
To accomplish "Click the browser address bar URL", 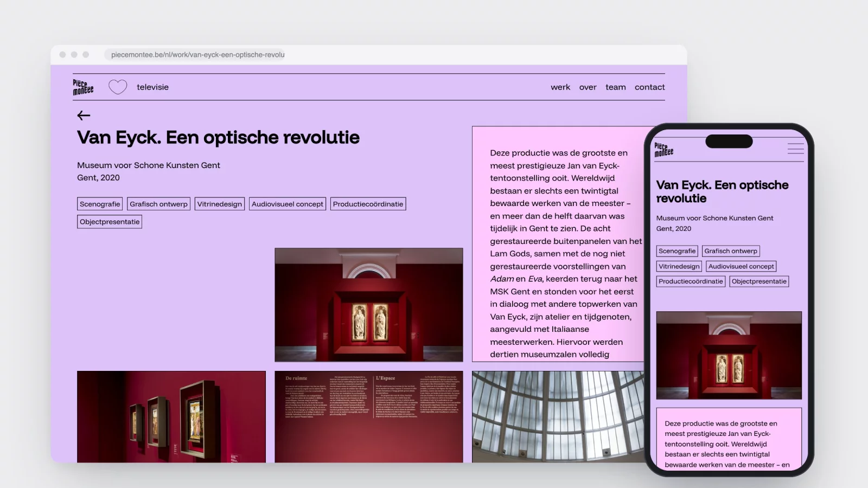I will [x=197, y=55].
